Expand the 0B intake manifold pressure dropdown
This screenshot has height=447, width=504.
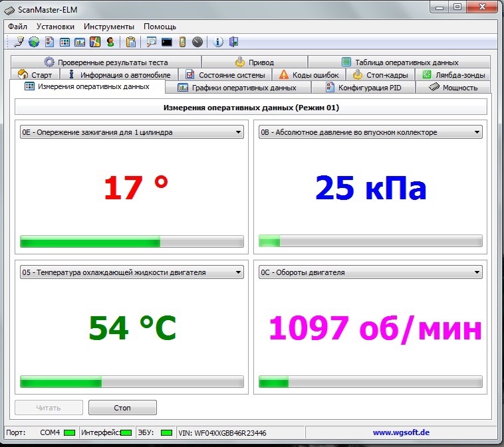point(476,132)
